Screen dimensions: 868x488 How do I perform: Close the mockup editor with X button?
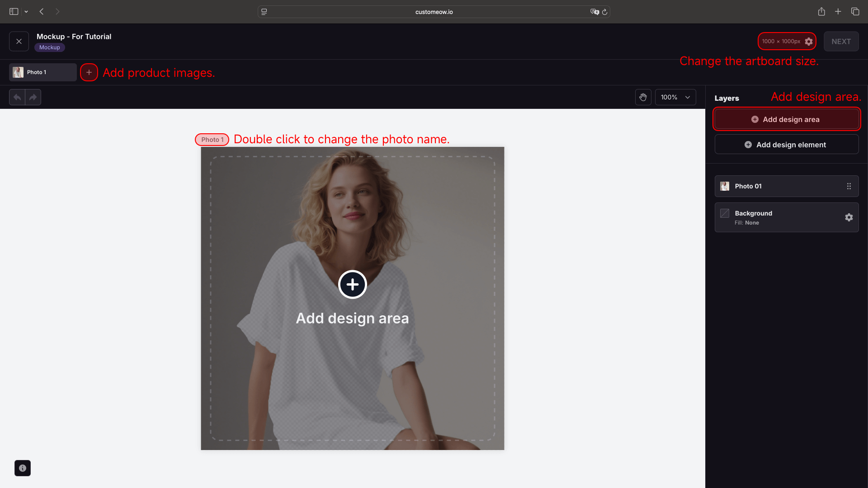click(x=19, y=41)
